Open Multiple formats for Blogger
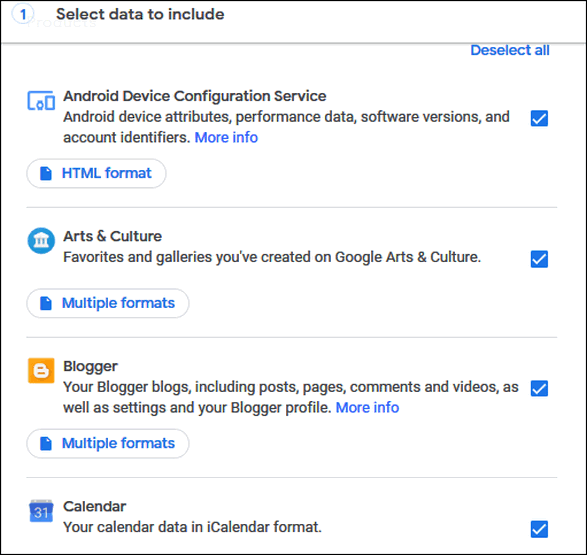 tap(108, 443)
